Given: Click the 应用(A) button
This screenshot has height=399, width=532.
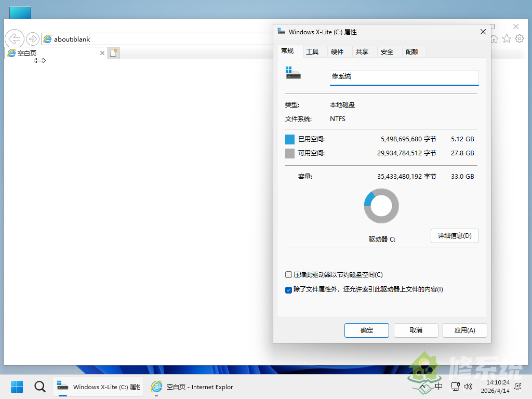Looking at the screenshot, I should click(464, 330).
